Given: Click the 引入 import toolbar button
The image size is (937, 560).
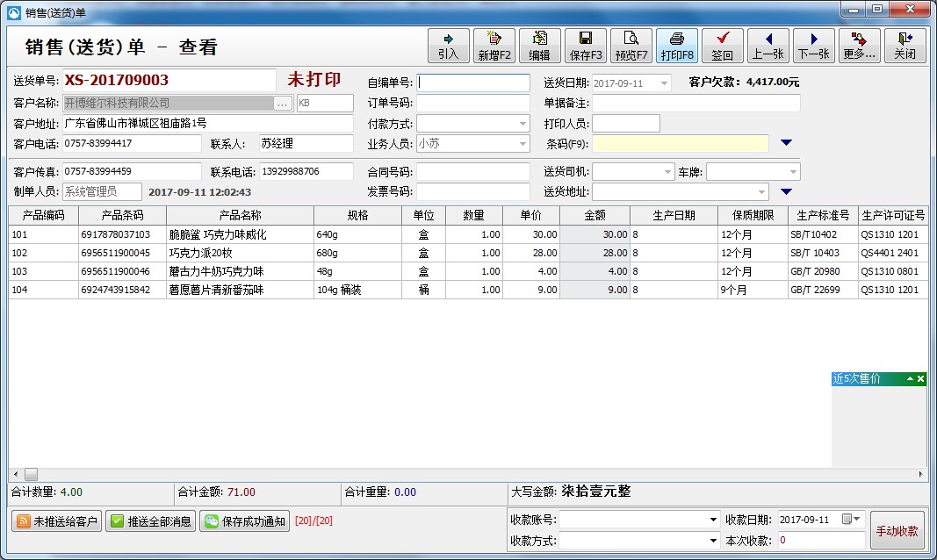Looking at the screenshot, I should click(448, 46).
